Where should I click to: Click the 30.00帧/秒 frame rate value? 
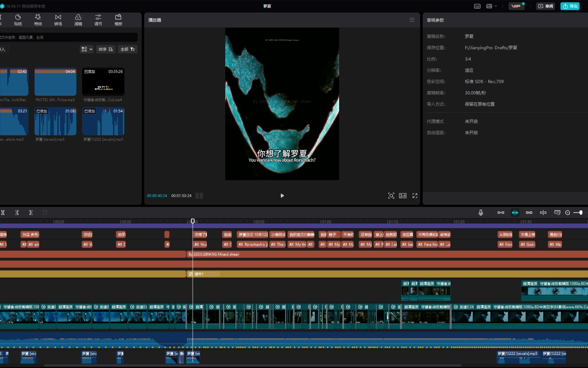[x=475, y=93]
